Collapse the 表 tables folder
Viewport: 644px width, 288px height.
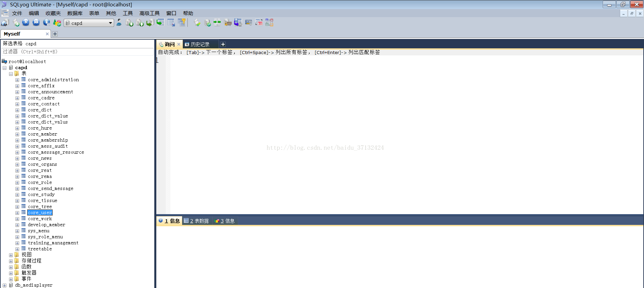[x=11, y=74]
